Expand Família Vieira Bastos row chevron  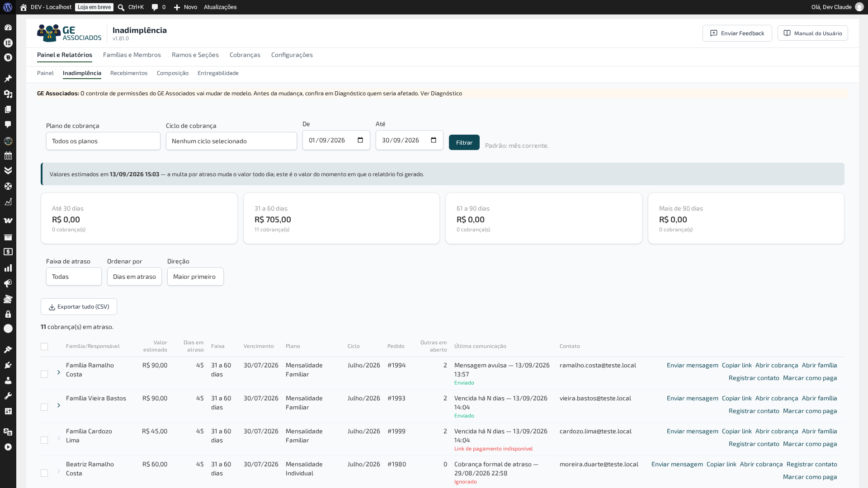[x=59, y=405]
